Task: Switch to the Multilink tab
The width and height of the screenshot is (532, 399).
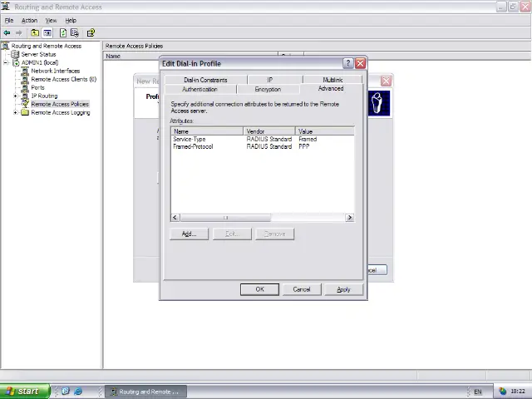Action: [x=332, y=80]
